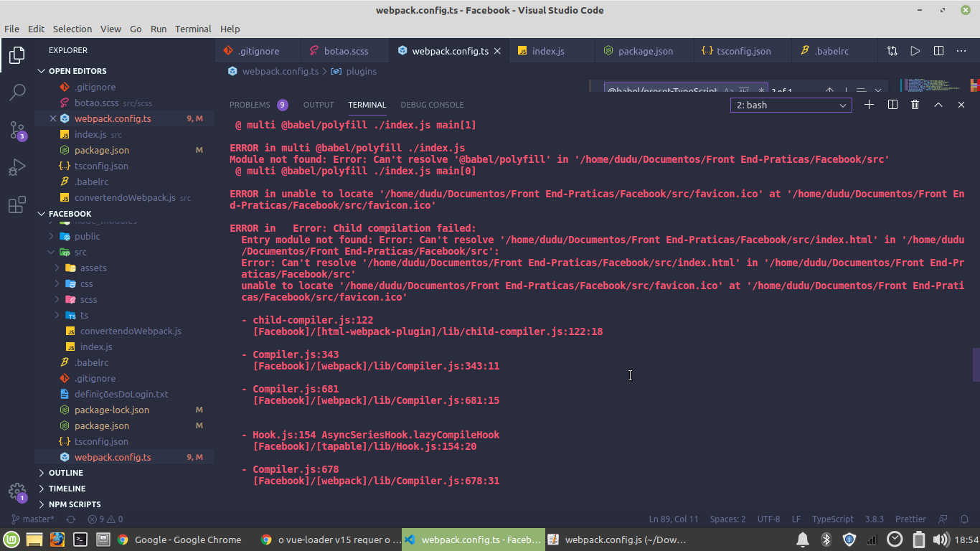The height and width of the screenshot is (551, 980).
Task: Switch to the OUTPUT panel tab
Action: (319, 105)
